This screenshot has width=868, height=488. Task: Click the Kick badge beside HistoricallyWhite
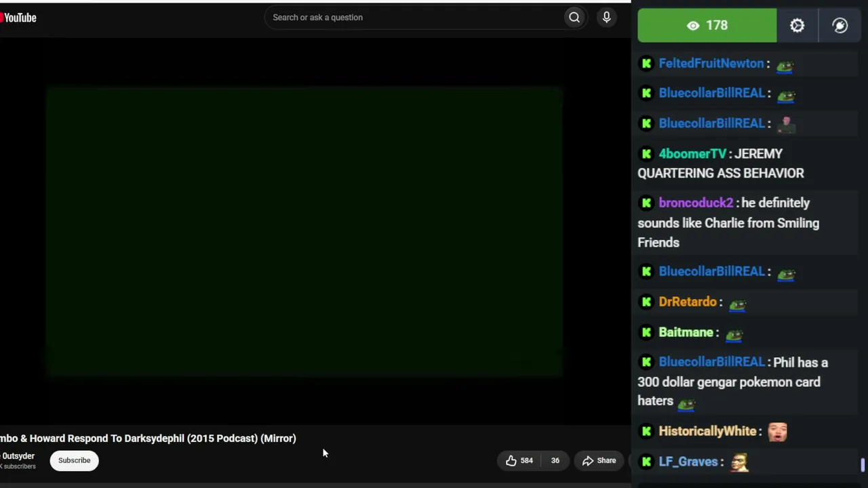pos(646,431)
